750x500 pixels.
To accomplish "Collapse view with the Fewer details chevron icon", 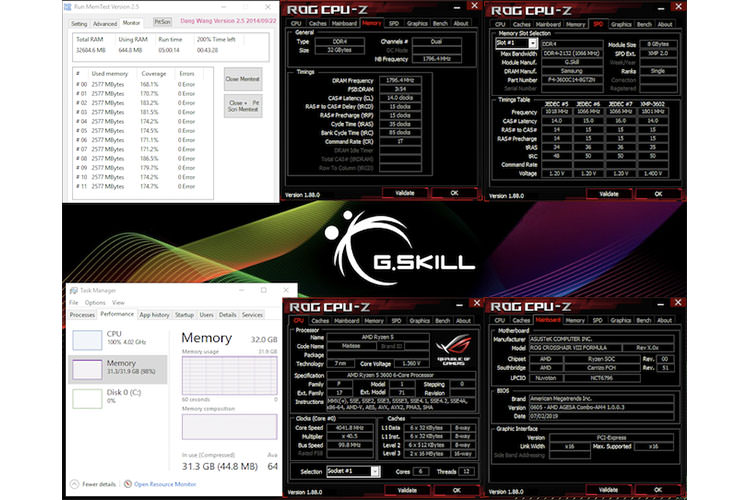I will pyautogui.click(x=75, y=484).
